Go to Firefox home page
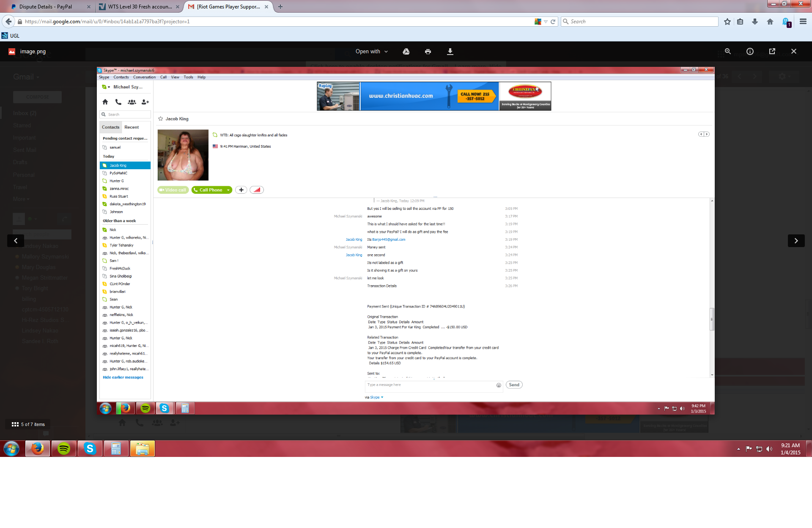812x528 pixels. (770, 22)
